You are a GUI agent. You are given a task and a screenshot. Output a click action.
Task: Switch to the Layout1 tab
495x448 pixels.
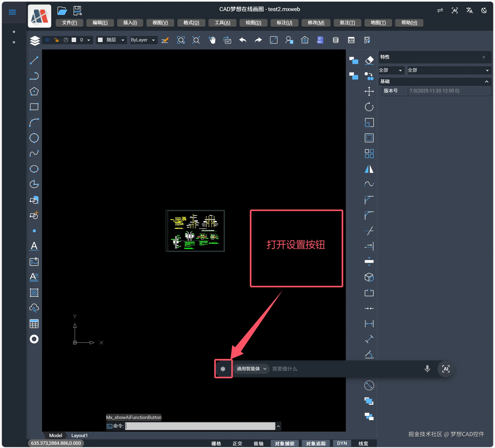click(x=79, y=436)
